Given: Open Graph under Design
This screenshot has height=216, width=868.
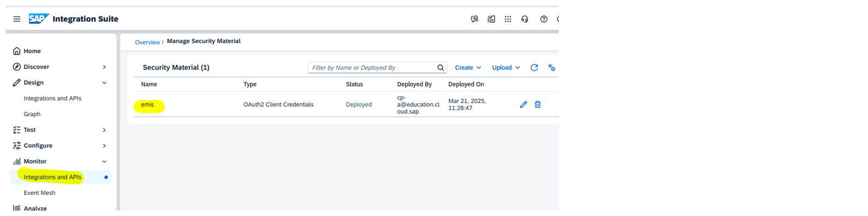Looking at the screenshot, I should coord(32,114).
